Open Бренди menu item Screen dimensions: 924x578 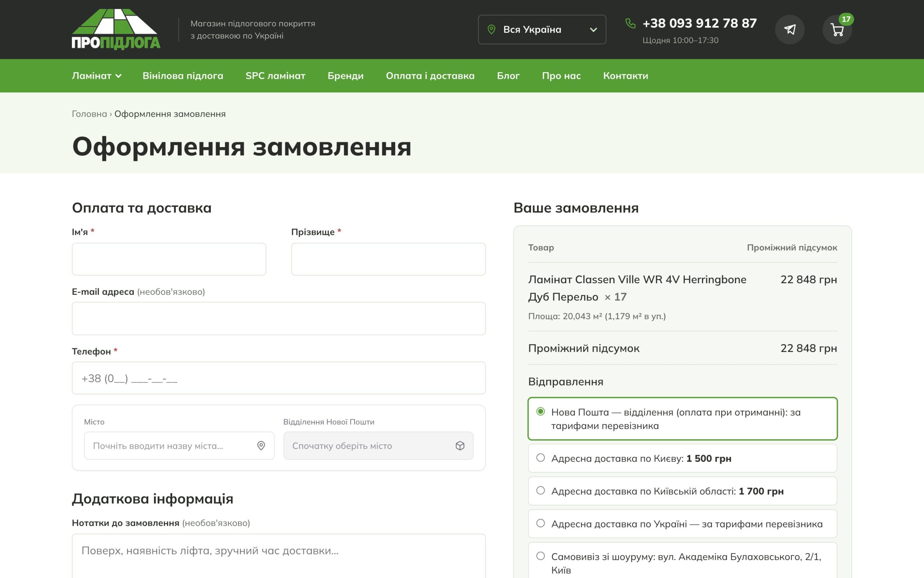click(x=345, y=76)
